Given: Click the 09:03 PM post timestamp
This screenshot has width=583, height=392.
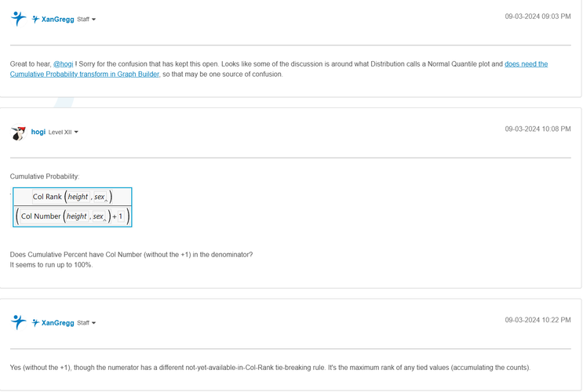Looking at the screenshot, I should click(x=537, y=16).
